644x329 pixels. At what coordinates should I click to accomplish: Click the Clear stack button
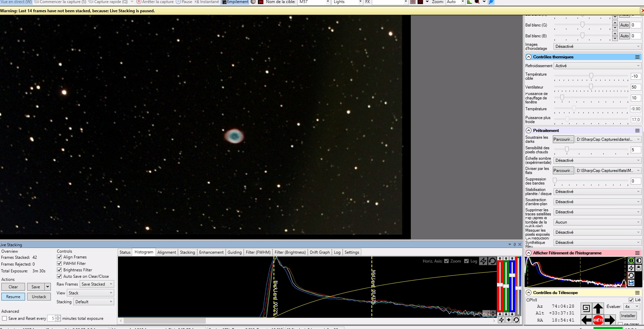tap(13, 287)
